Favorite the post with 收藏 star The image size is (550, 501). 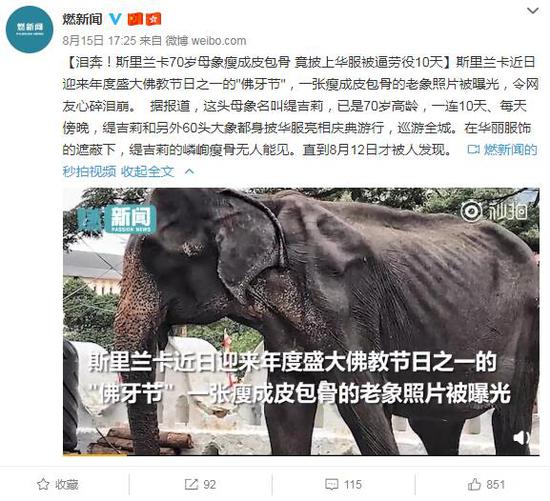click(x=58, y=485)
